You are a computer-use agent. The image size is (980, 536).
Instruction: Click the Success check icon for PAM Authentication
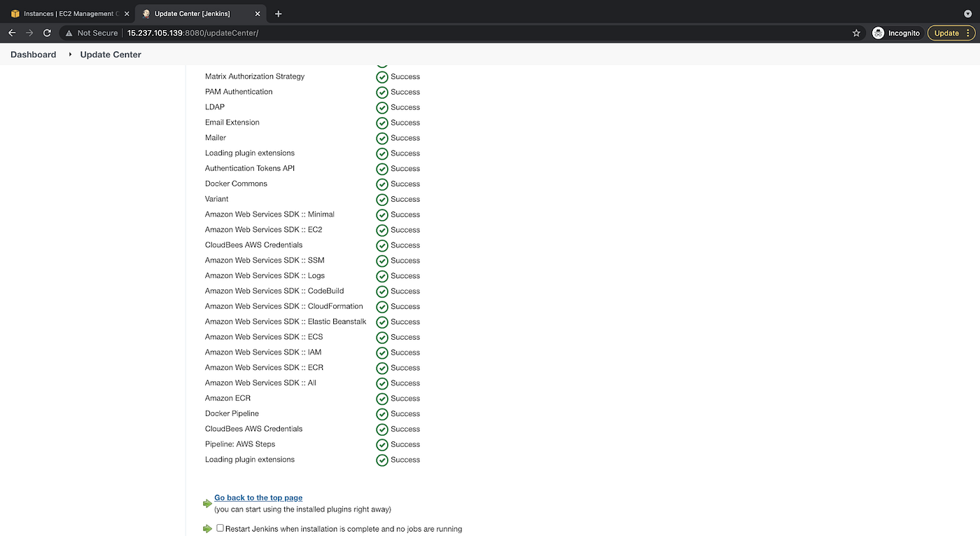tap(382, 92)
